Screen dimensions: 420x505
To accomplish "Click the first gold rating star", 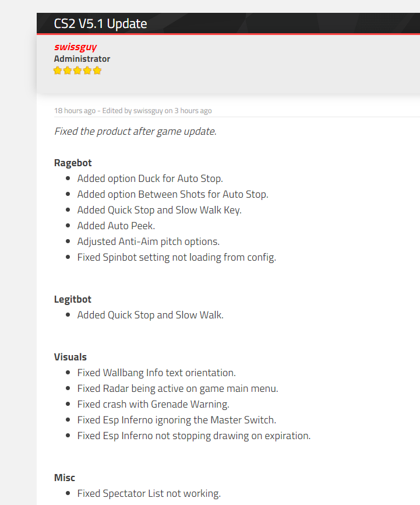I will pyautogui.click(x=58, y=71).
